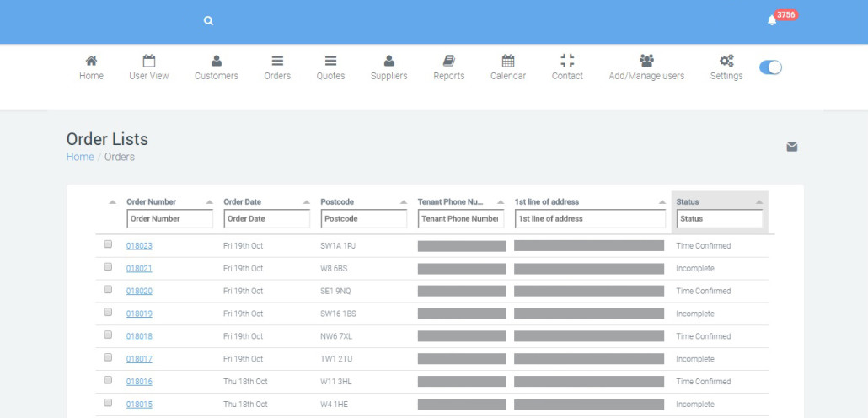Viewport: 868px width, 418px height.
Task: Tick checkbox for order 018017
Action: click(x=108, y=357)
